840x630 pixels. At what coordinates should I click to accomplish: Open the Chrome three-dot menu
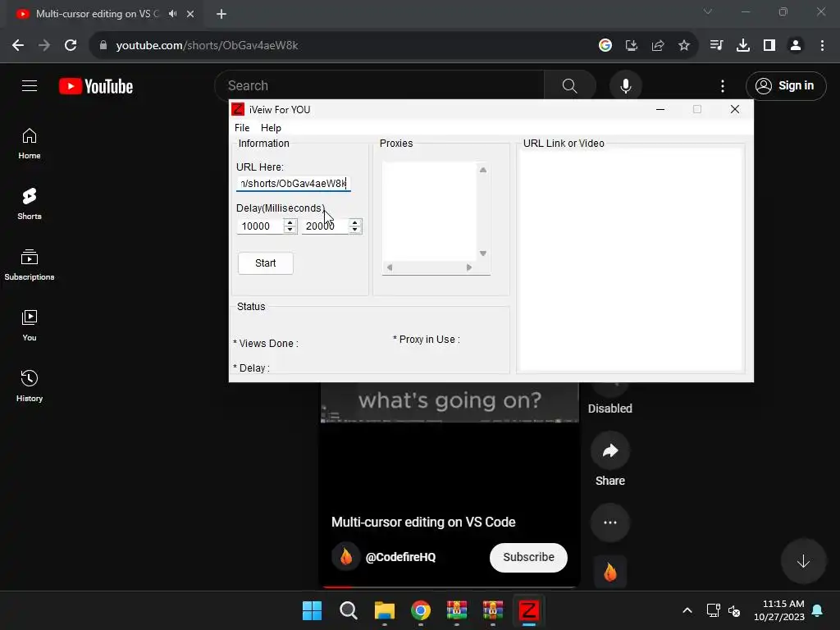(822, 46)
